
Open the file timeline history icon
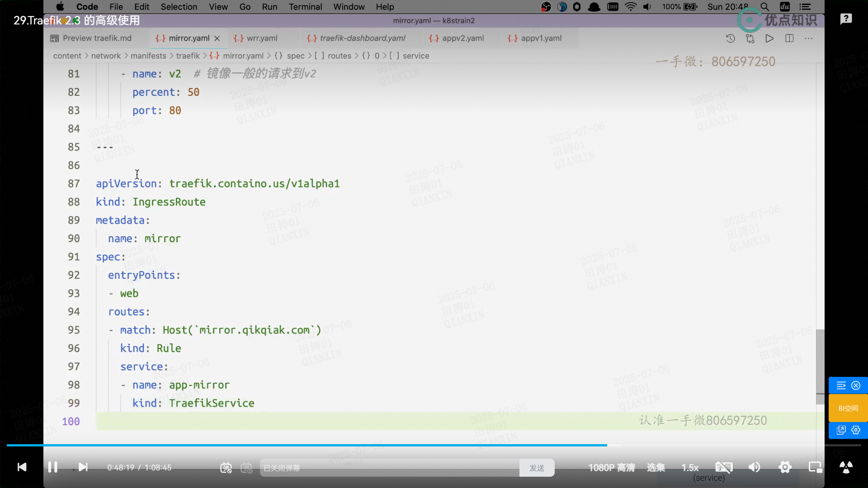coord(731,38)
